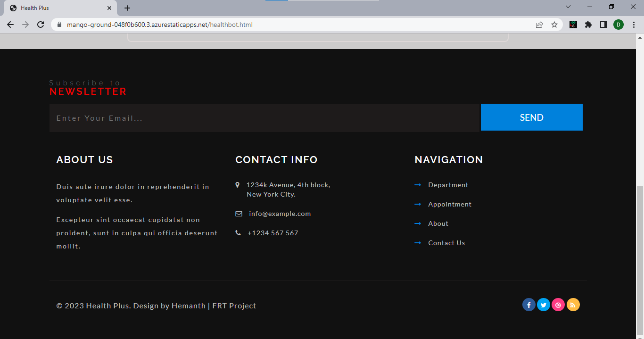Open the RSS feed icon
The height and width of the screenshot is (339, 644).
pyautogui.click(x=573, y=305)
